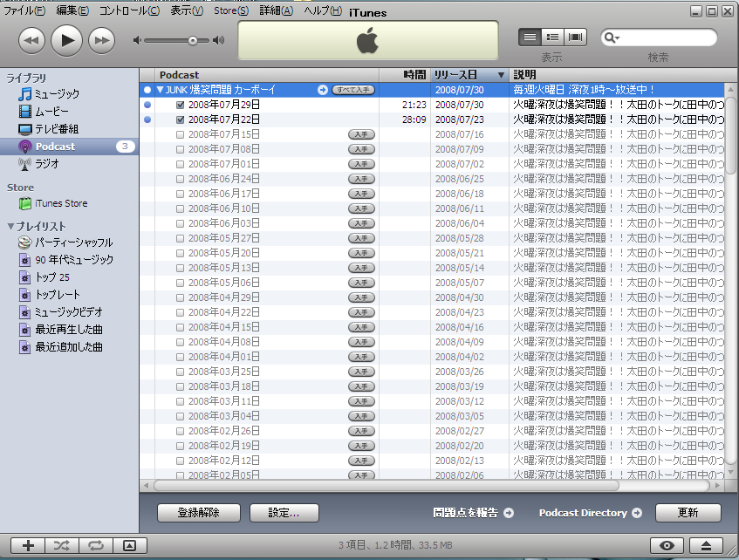Toggle shuffle button

point(62,546)
